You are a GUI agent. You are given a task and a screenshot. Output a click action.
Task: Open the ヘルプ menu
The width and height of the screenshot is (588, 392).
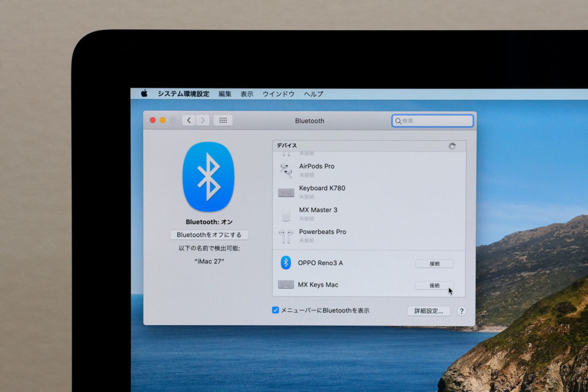(x=314, y=94)
